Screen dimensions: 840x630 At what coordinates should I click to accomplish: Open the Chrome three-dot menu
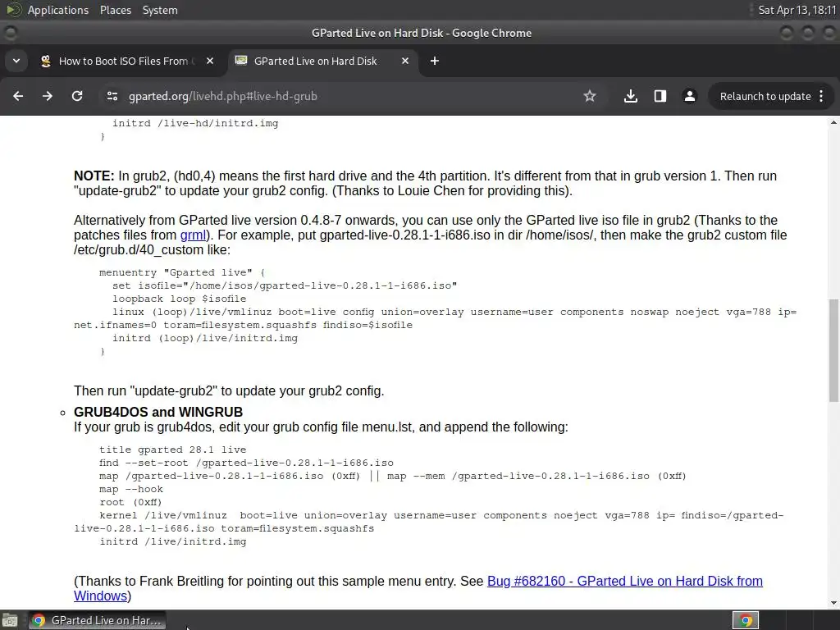(x=821, y=96)
